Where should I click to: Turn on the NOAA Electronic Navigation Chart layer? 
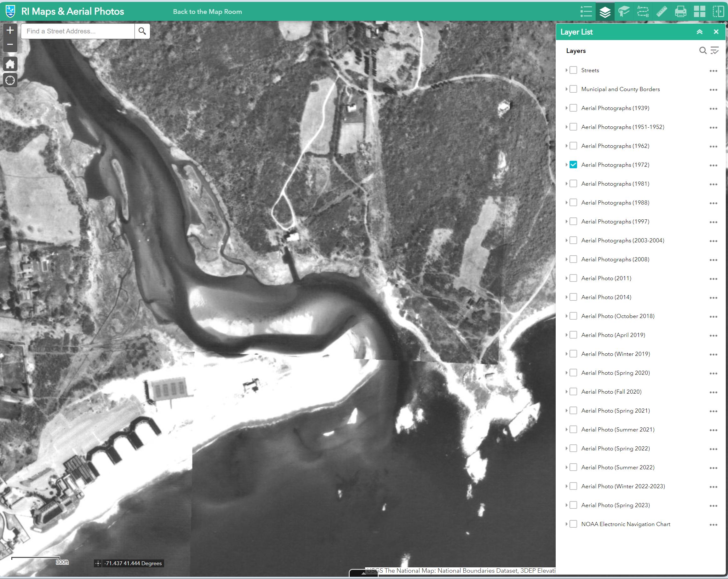pos(573,524)
